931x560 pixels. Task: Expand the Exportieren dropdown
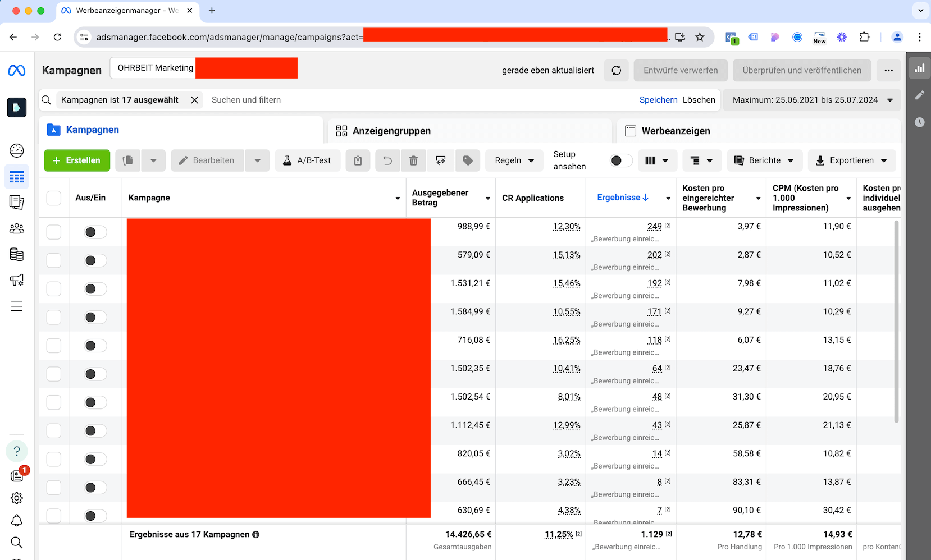(851, 160)
